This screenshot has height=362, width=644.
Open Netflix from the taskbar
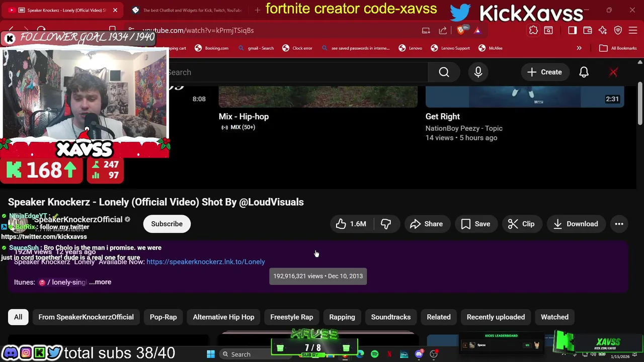coord(389,354)
